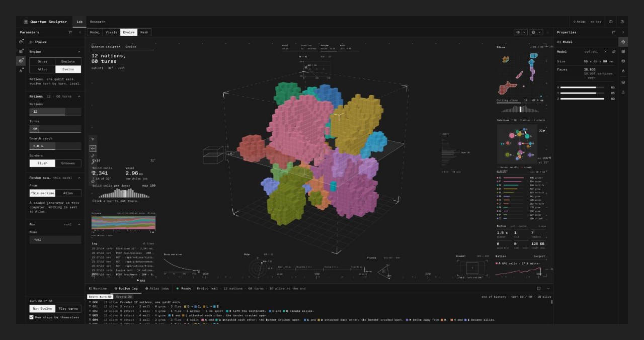Viewport: 644px width, 340px height.
Task: Open the mesh triangle step icon in Parameters sidebar
Action: (21, 70)
